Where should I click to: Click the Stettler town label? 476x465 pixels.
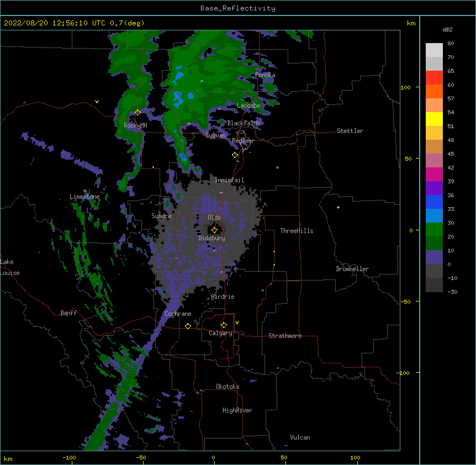[350, 131]
